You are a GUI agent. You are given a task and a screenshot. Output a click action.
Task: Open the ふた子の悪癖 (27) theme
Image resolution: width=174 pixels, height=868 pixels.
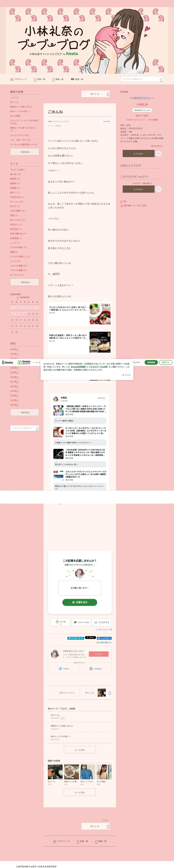coord(19,247)
